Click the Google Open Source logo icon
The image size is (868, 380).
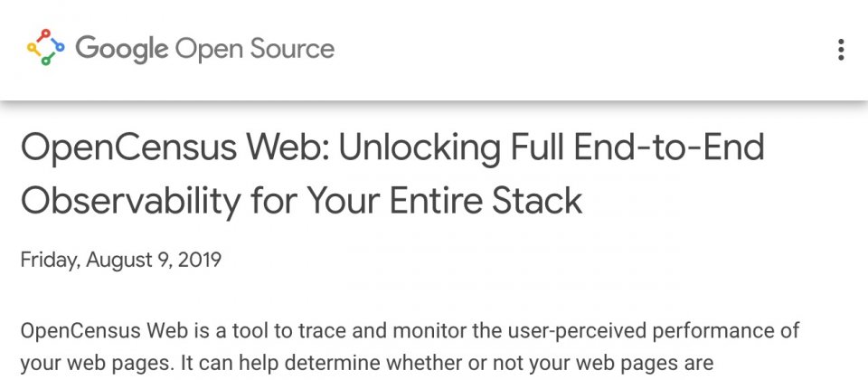point(45,48)
